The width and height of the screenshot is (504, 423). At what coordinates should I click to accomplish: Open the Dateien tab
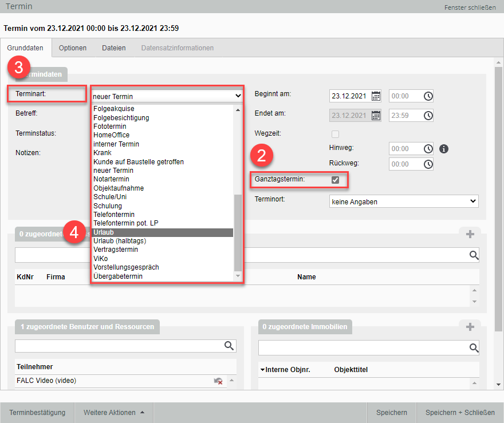[113, 48]
